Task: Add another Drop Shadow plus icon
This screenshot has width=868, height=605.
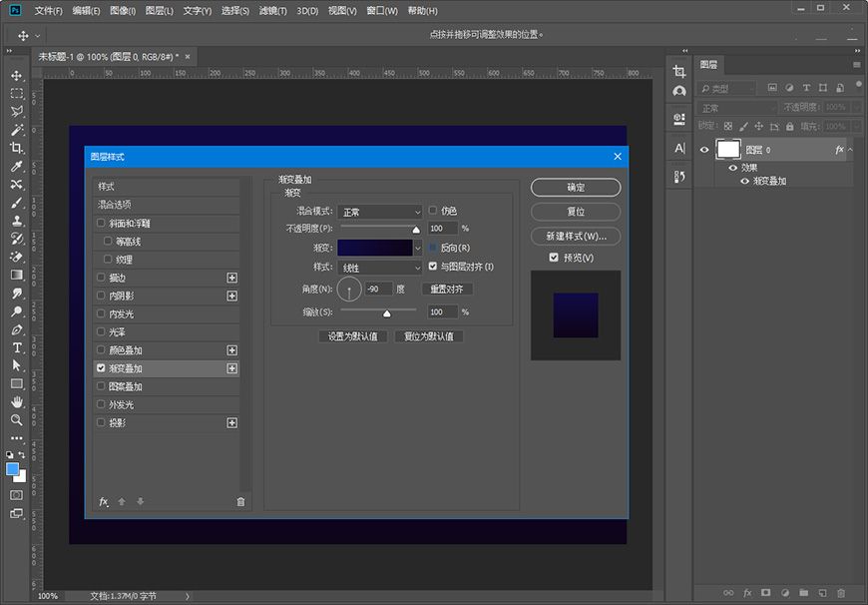Action: coord(231,422)
